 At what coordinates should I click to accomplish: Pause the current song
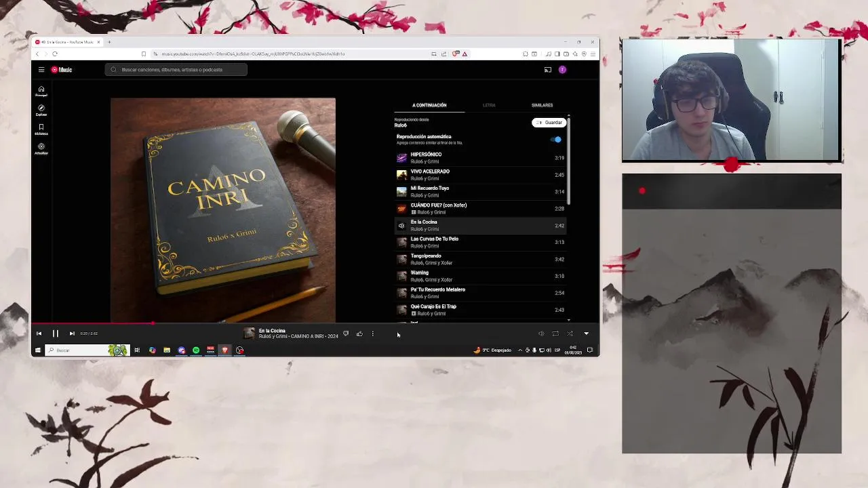[56, 333]
